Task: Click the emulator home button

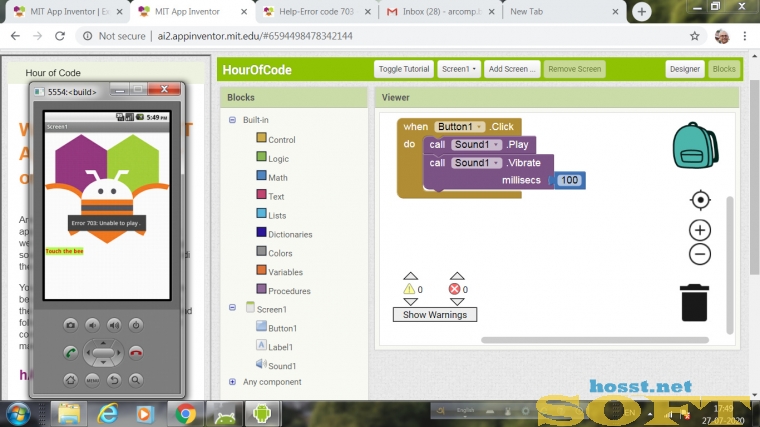Action: click(70, 380)
